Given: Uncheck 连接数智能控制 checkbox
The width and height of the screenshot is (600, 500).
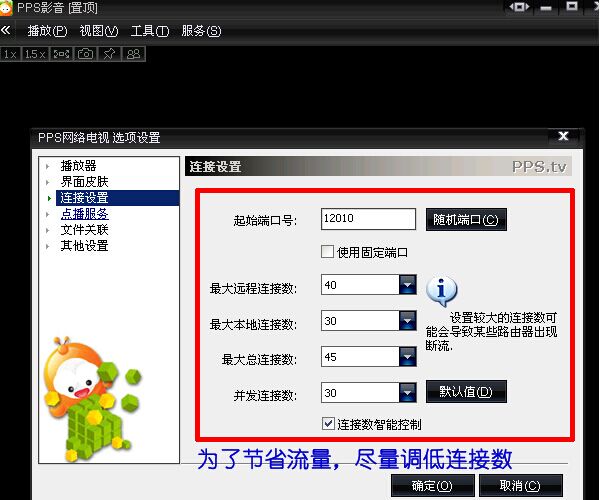Looking at the screenshot, I should (x=328, y=423).
